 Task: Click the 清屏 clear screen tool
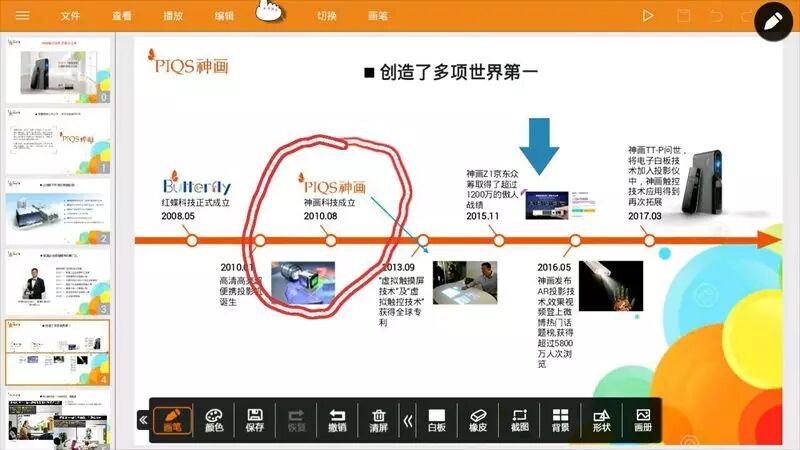point(379,421)
